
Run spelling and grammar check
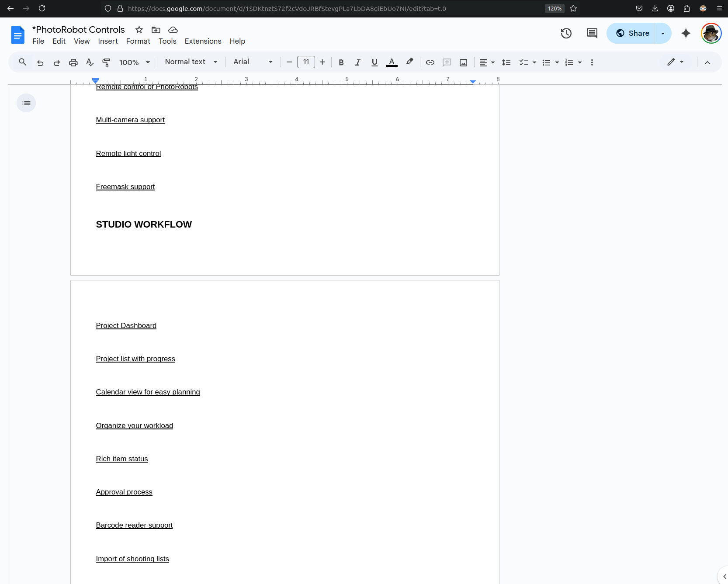pyautogui.click(x=90, y=62)
